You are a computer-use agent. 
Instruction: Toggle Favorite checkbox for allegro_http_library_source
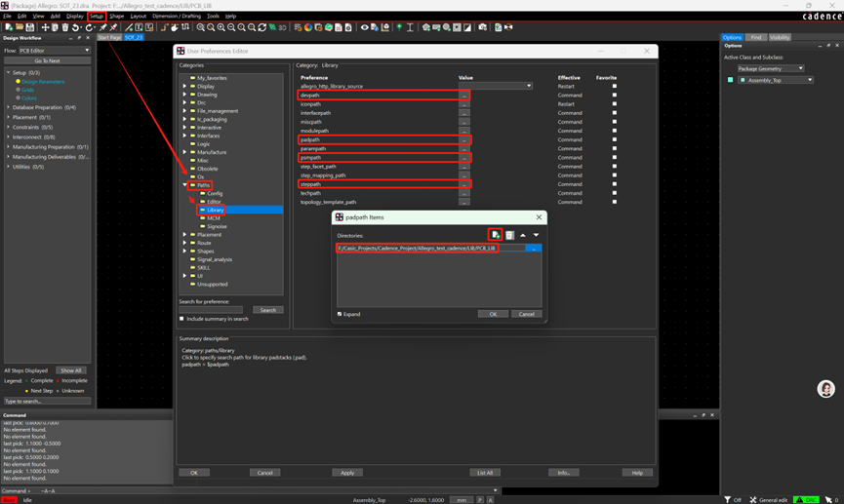click(x=615, y=86)
